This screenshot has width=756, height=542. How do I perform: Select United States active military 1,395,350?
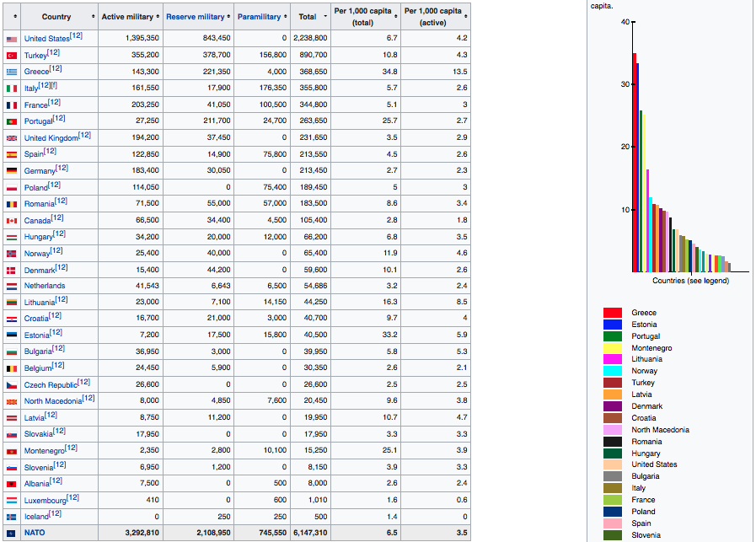142,38
